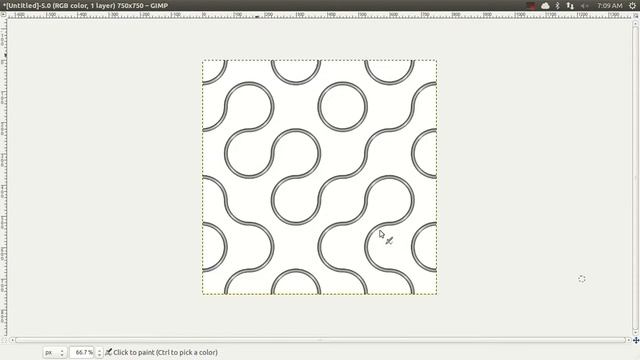This screenshot has width=640, height=360.
Task: Click the 7:09 AM clock
Action: click(609, 6)
